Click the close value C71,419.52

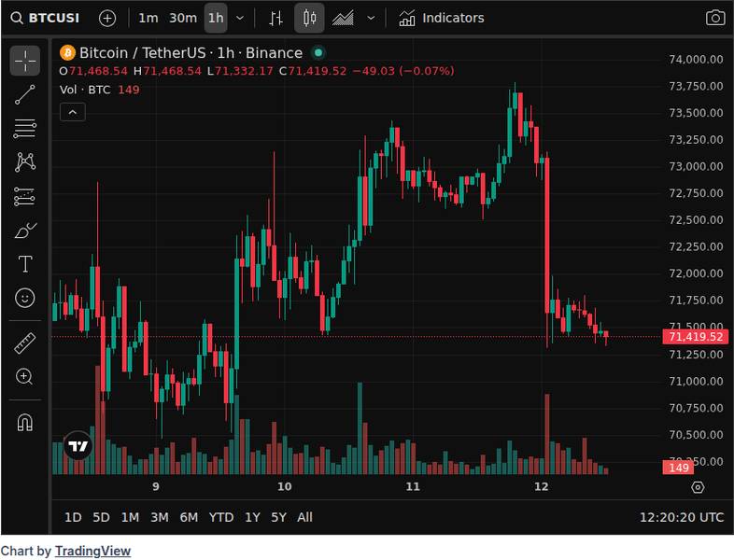313,71
